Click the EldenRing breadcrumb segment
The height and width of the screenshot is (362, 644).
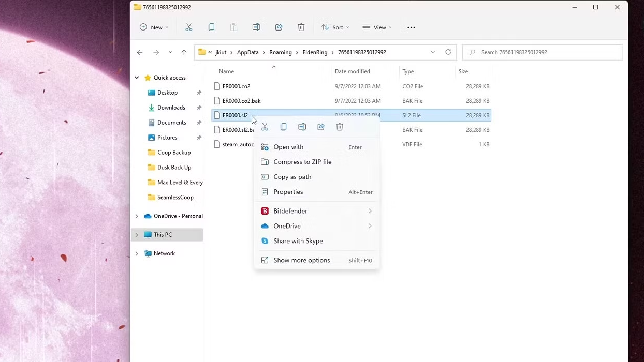[315, 52]
